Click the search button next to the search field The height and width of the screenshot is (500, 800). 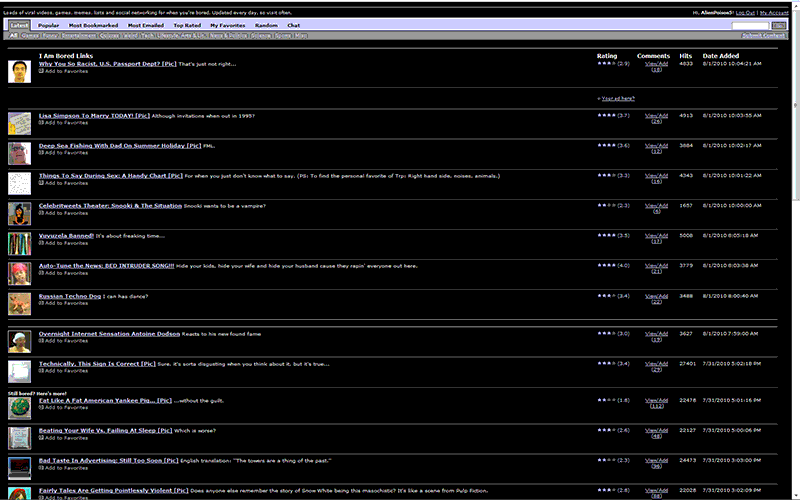point(779,26)
